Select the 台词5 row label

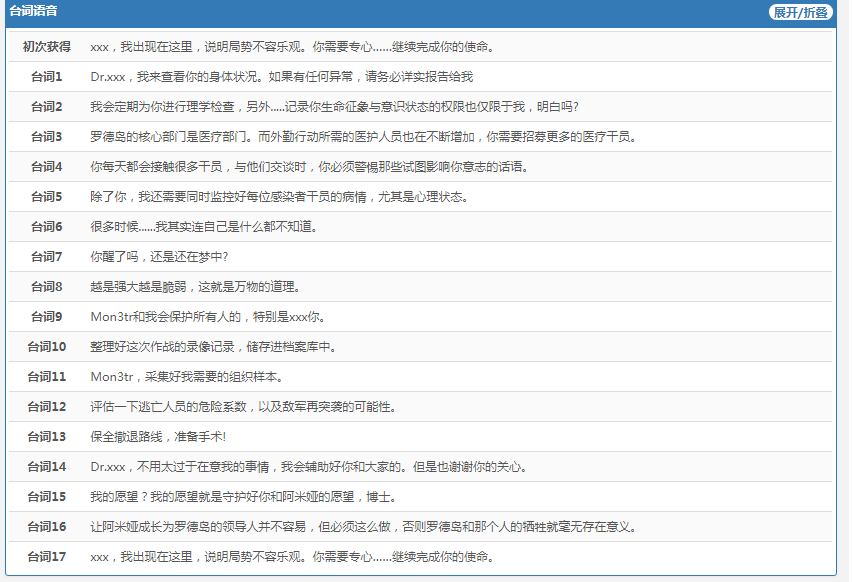coord(47,197)
